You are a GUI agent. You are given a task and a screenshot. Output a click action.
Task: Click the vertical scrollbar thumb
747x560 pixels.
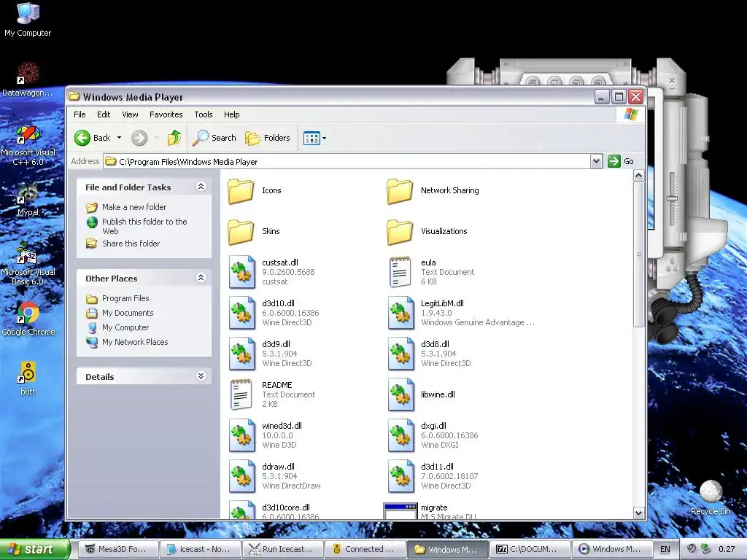[x=638, y=254]
